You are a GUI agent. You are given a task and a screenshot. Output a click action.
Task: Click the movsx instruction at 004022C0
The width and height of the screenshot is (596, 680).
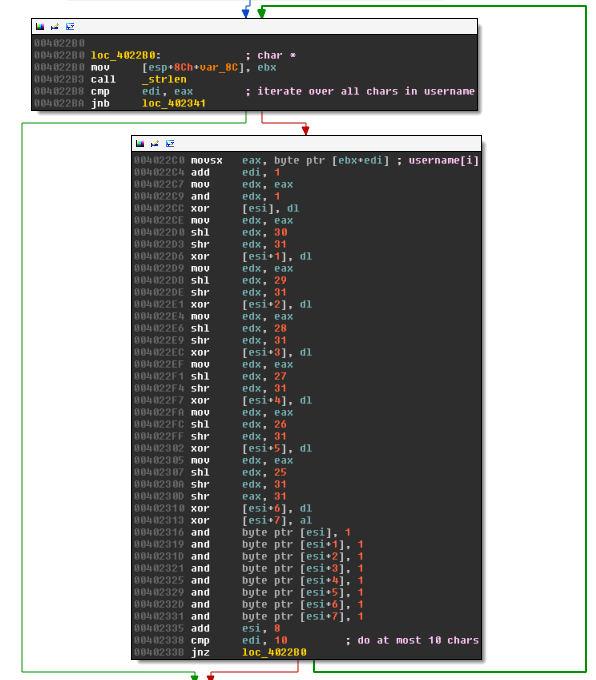click(306, 160)
